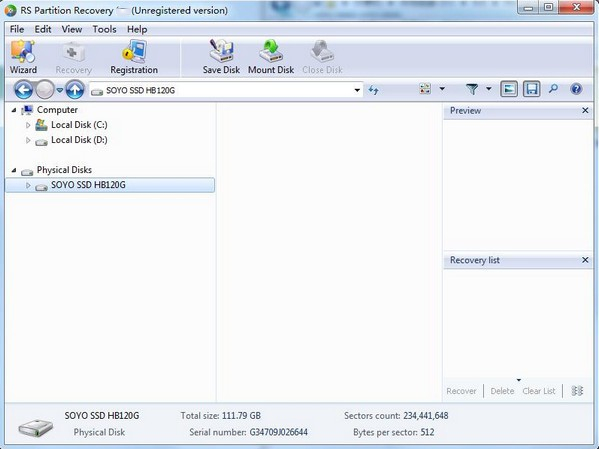Click the view mode icon

(x=425, y=89)
